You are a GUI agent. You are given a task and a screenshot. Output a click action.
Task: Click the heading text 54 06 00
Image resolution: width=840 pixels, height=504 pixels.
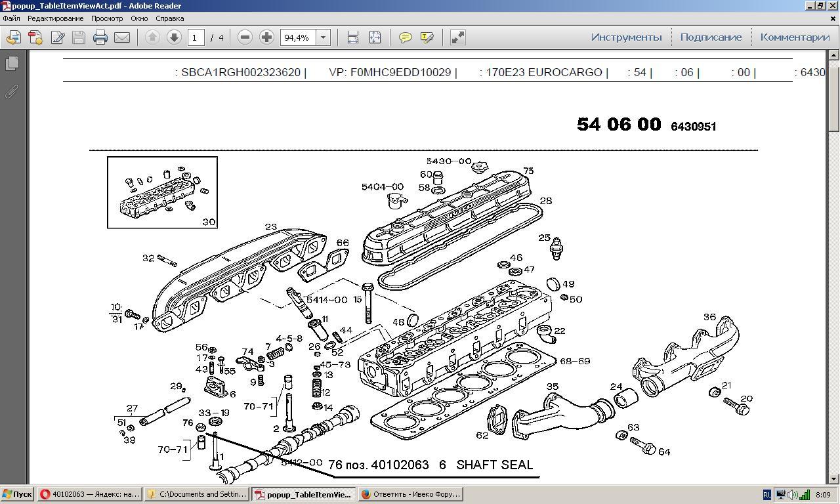(619, 124)
